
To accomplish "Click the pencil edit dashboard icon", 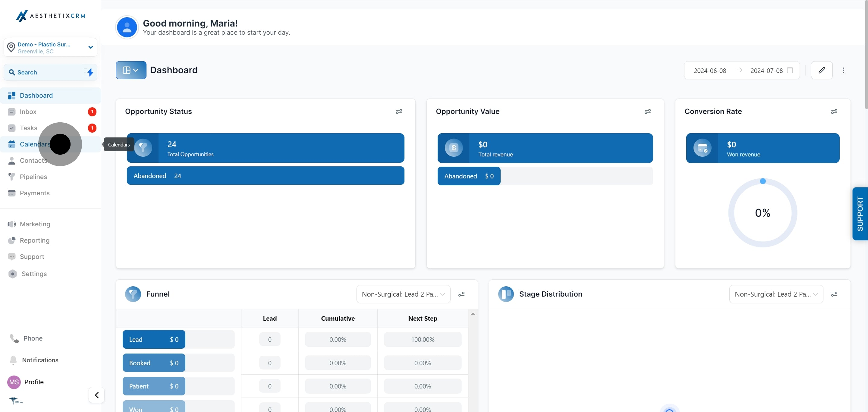I will click(822, 70).
